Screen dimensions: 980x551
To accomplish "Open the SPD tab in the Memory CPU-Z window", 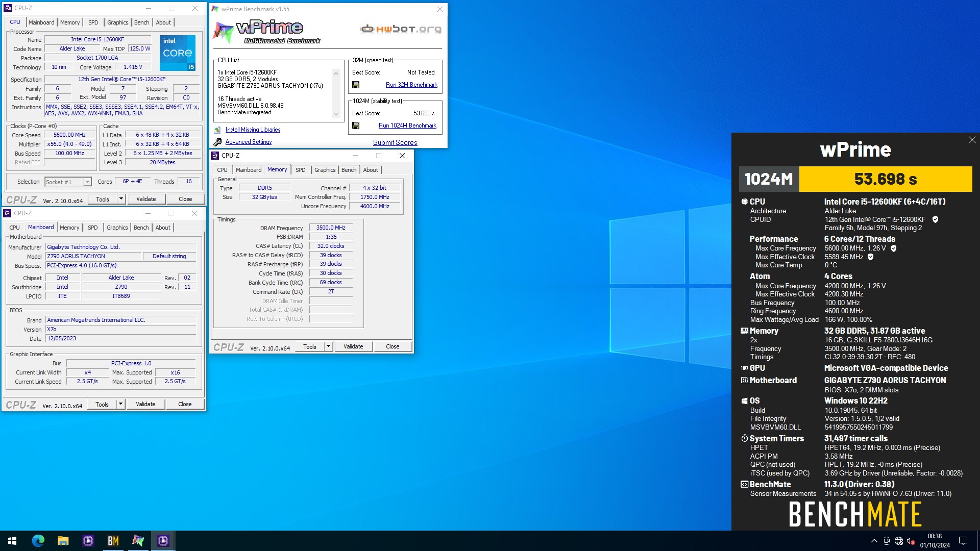I will (x=300, y=170).
